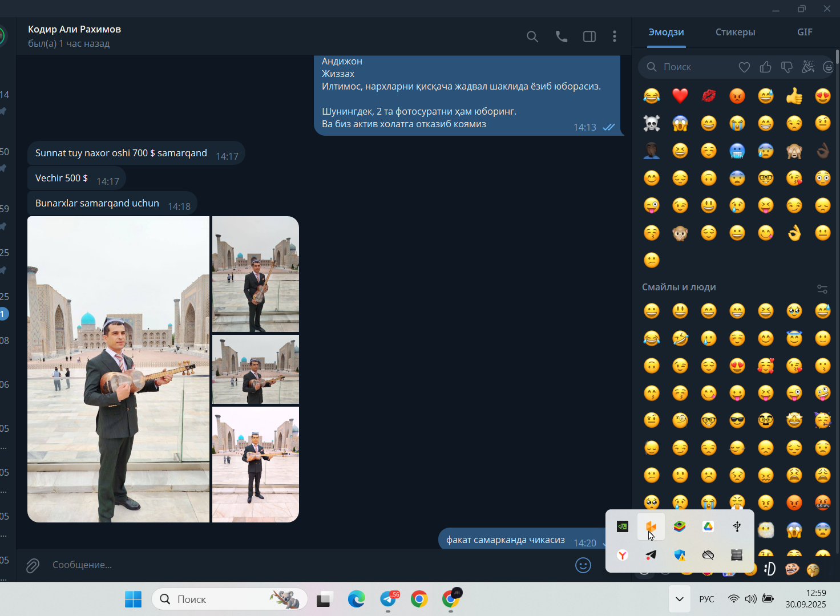Open the three-dot chat menu
Image resolution: width=840 pixels, height=616 pixels.
(x=615, y=37)
